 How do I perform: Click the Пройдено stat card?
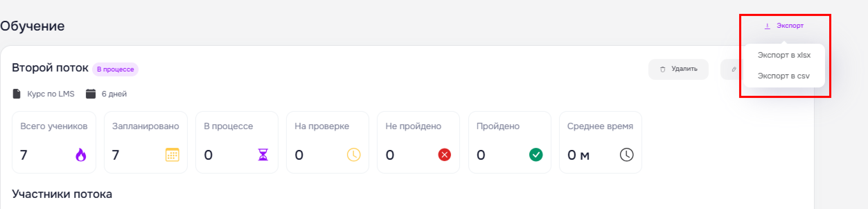pyautogui.click(x=510, y=142)
